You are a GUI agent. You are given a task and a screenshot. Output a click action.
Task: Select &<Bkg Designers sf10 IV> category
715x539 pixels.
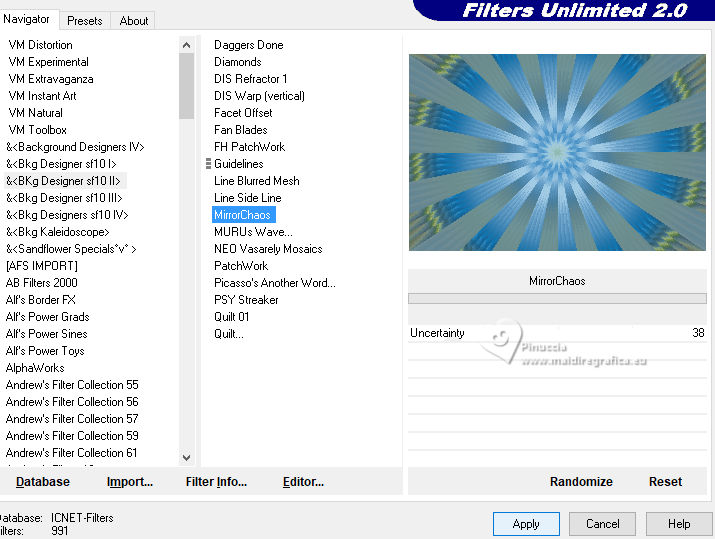67,215
